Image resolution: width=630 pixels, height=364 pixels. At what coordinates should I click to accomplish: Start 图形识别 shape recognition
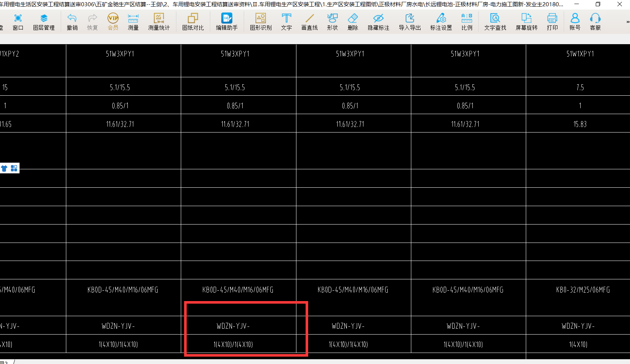[261, 22]
